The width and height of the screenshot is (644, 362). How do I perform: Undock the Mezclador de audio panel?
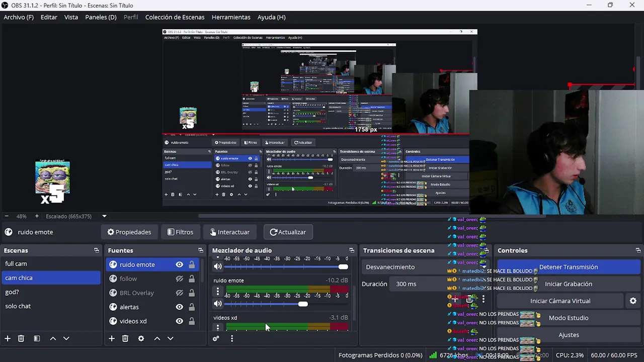tap(352, 250)
